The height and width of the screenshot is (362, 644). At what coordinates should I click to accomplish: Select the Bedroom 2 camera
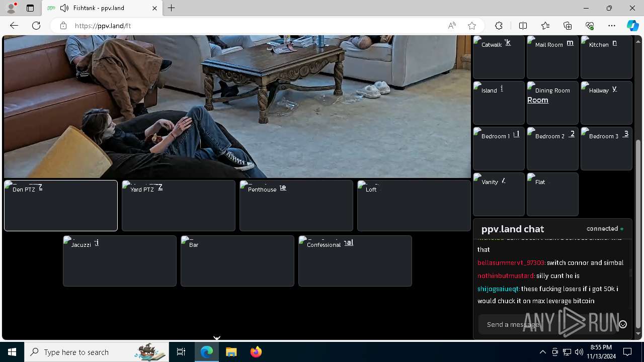[x=552, y=148]
